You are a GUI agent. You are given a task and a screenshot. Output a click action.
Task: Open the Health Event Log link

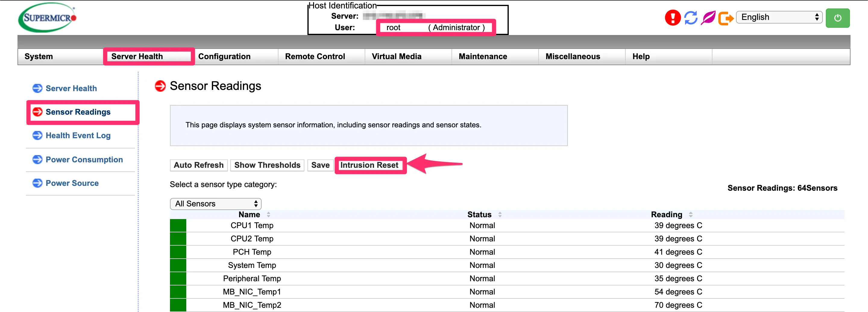pos(78,135)
